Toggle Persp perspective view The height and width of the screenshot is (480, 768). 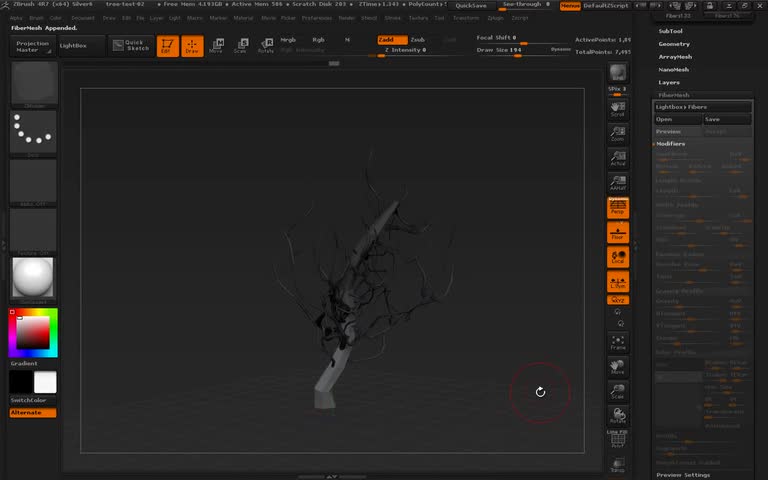[618, 208]
